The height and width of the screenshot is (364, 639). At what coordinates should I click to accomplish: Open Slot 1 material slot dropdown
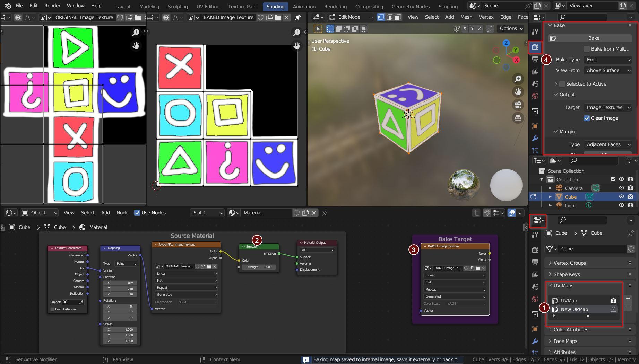pos(207,213)
